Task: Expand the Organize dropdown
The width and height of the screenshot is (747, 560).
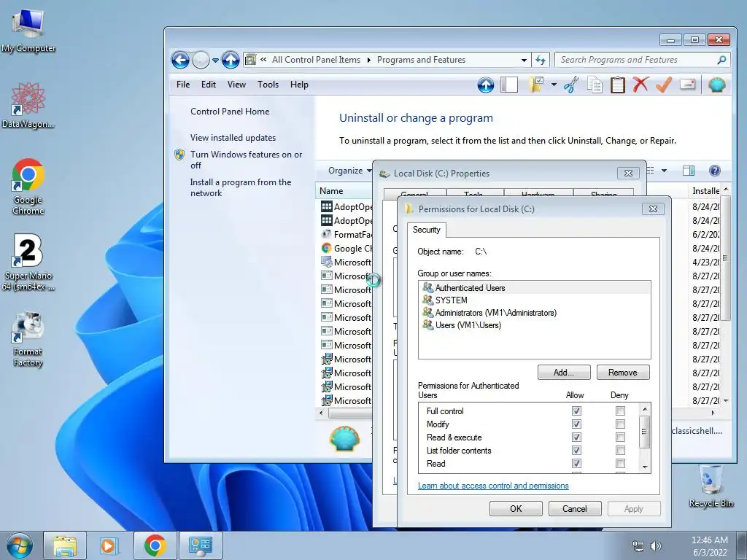Action: coord(349,171)
